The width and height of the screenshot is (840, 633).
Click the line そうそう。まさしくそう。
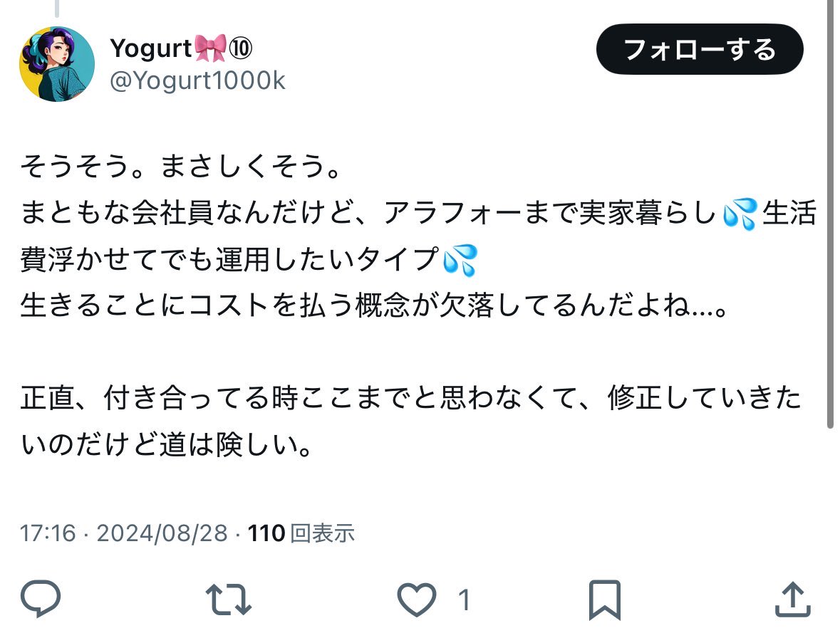(180, 167)
